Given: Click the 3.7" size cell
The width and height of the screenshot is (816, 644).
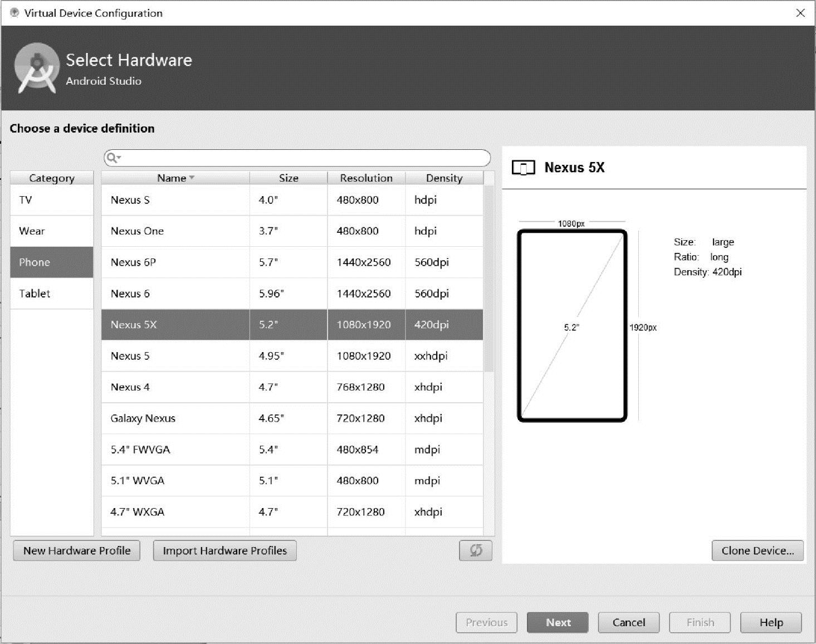Looking at the screenshot, I should click(289, 231).
